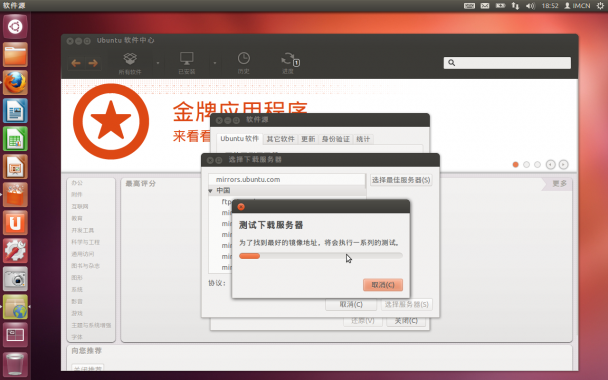
Task: Open the camera screenshot launcher icon
Action: pos(15,278)
